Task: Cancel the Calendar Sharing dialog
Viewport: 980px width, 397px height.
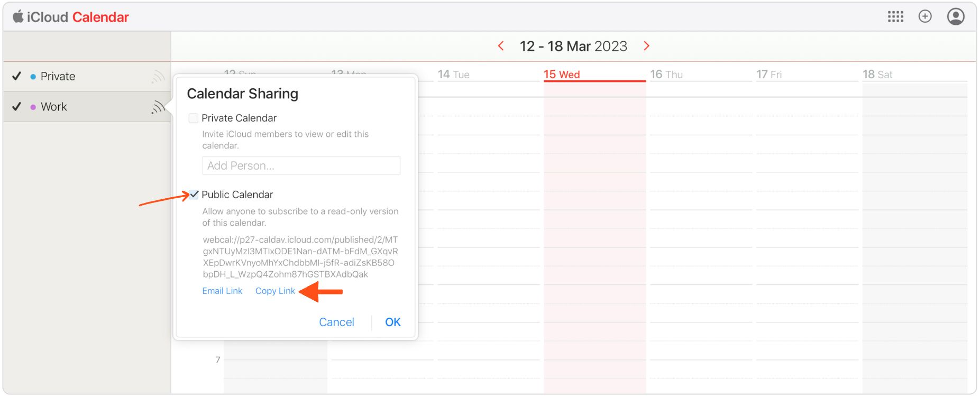Action: 336,322
